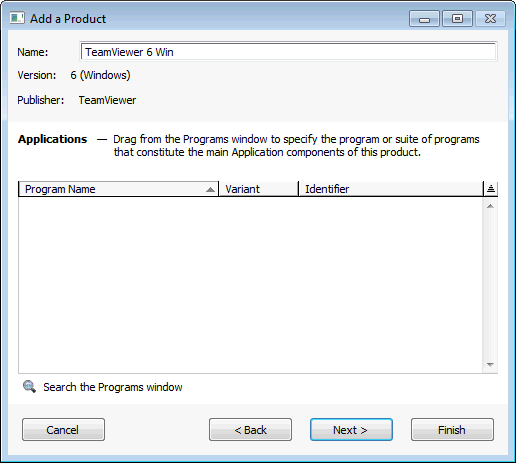The height and width of the screenshot is (463, 516).
Task: Click the column chooser icon above the scrollbar
Action: pyautogui.click(x=490, y=189)
